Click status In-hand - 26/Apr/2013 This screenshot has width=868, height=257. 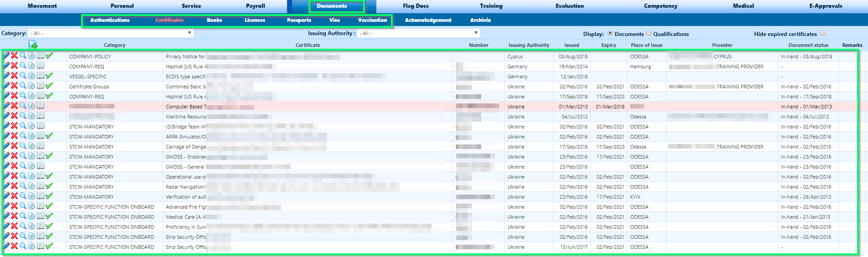point(806,197)
